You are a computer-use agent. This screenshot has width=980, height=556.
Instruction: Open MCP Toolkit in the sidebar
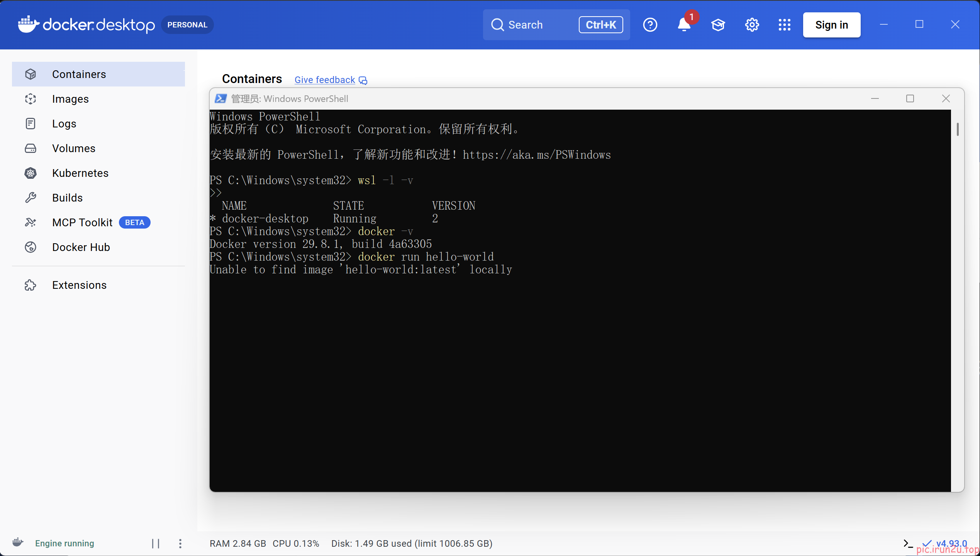point(98,222)
